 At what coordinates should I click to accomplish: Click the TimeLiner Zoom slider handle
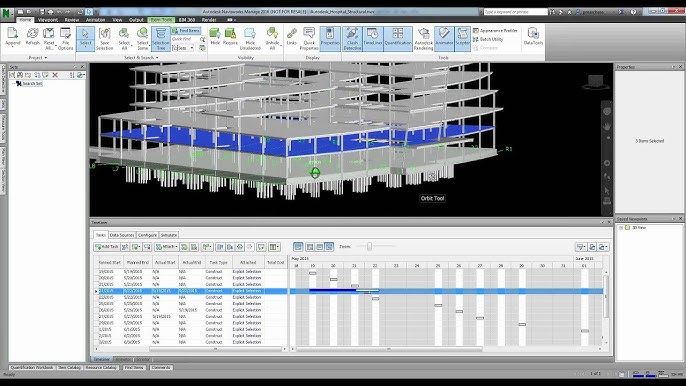point(369,247)
